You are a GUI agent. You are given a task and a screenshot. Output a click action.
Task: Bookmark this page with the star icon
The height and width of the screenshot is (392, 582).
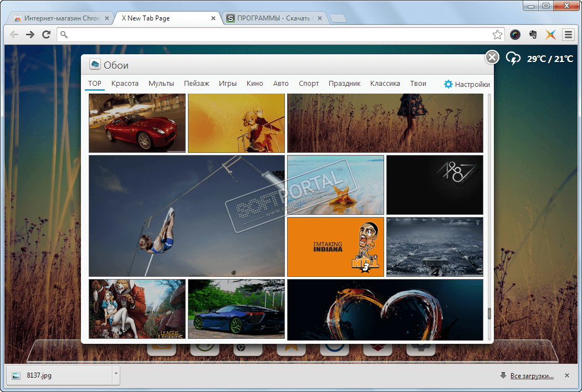(497, 35)
